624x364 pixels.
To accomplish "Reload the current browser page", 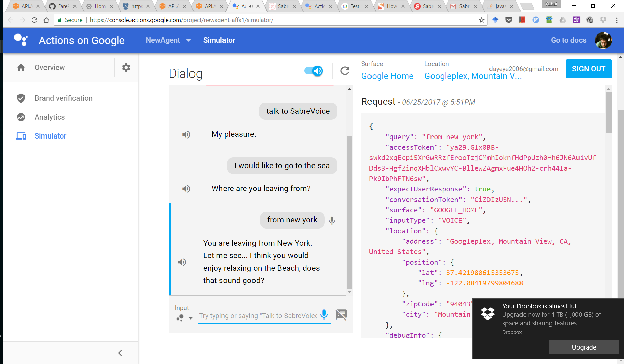I will (x=34, y=20).
